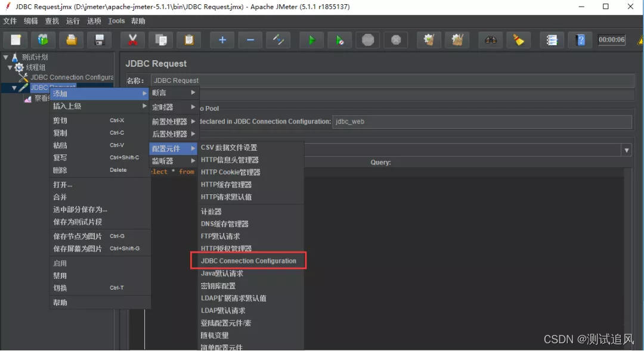Click the Stop test icon
644x351 pixels.
[x=368, y=40]
